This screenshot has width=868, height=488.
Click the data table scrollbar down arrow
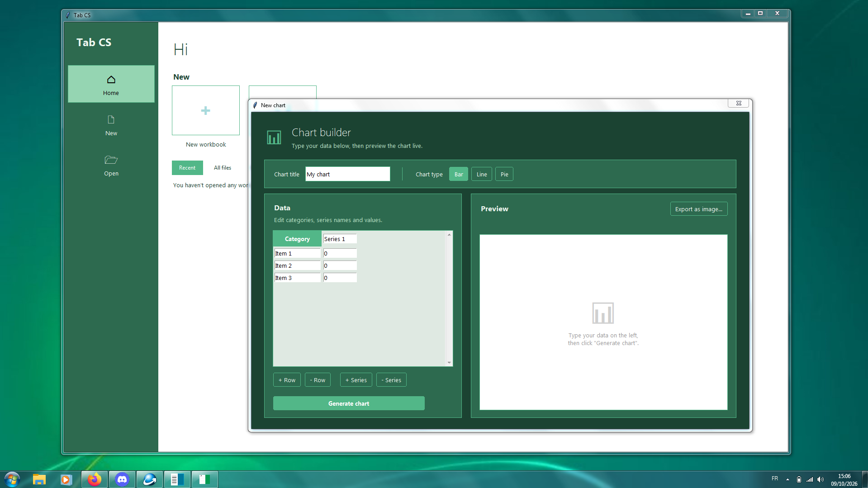click(449, 363)
